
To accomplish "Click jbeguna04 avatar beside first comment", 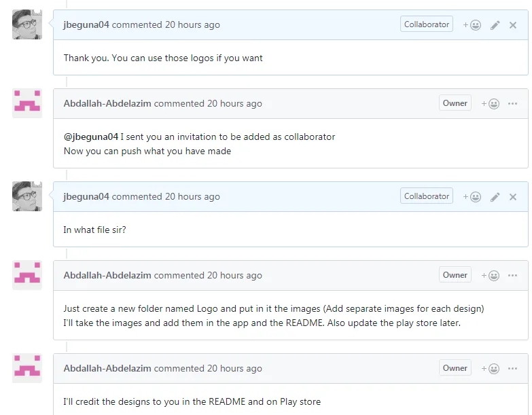I will tap(27, 24).
